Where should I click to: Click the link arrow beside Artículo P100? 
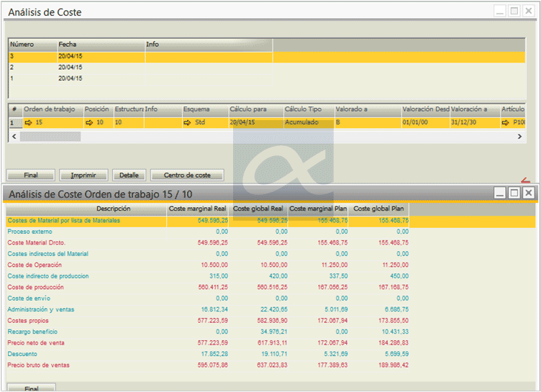(x=506, y=123)
